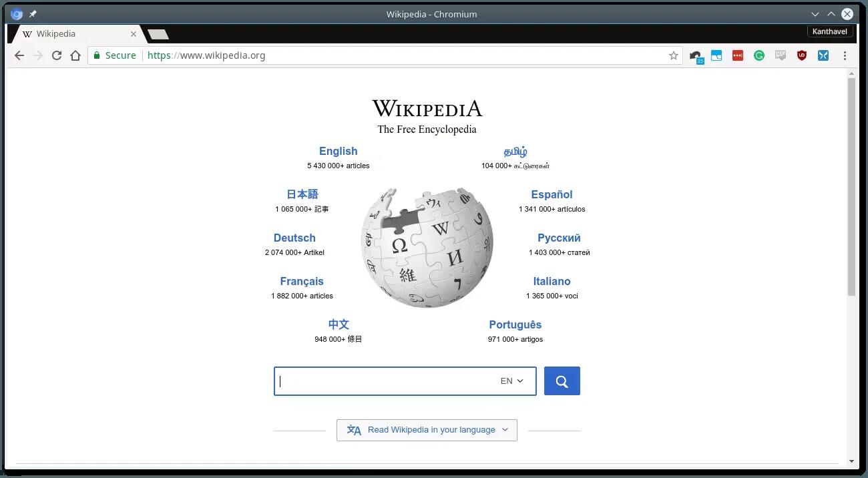This screenshot has width=868, height=478.
Task: Open the red LastPass extension
Action: (738, 55)
